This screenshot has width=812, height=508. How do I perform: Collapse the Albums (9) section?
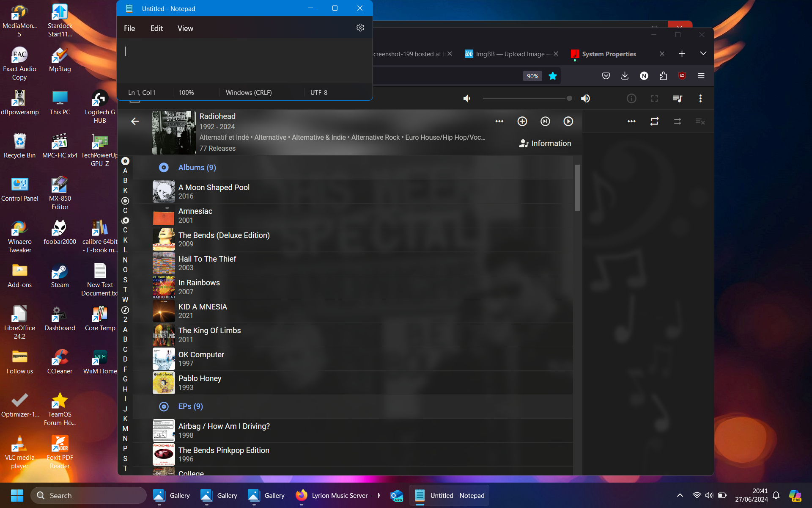[x=353, y=168]
